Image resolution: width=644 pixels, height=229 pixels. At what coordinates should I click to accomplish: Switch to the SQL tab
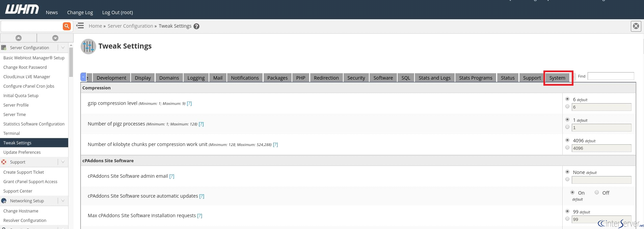click(x=406, y=78)
